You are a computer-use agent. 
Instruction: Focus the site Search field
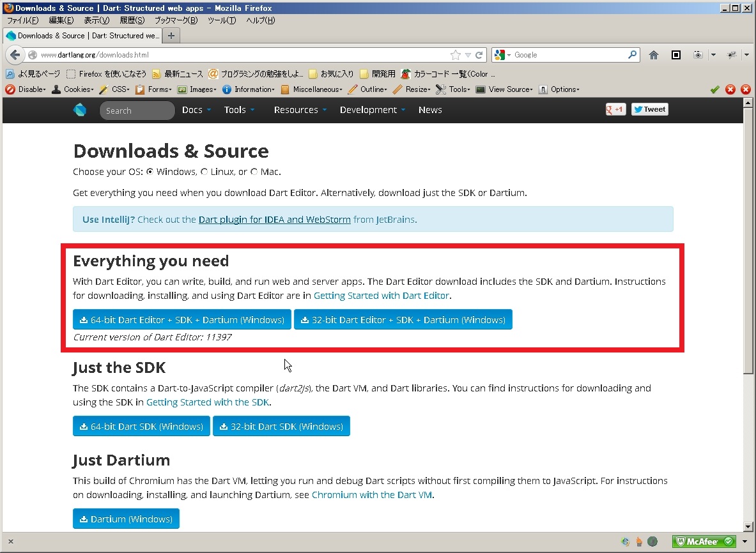(137, 110)
